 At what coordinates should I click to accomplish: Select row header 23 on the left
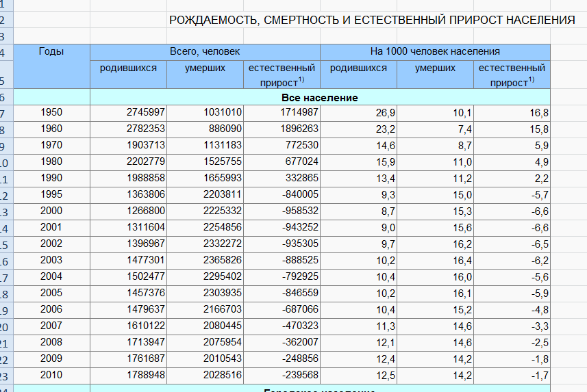3,375
